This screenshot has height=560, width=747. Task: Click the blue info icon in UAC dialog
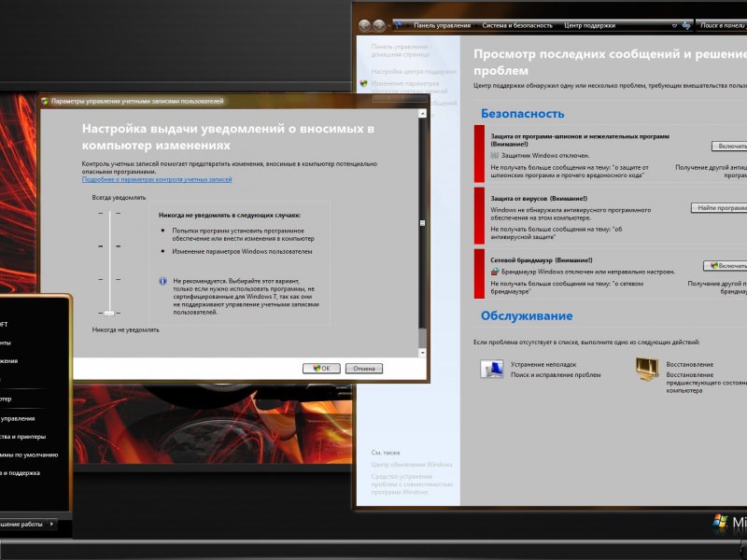(162, 281)
